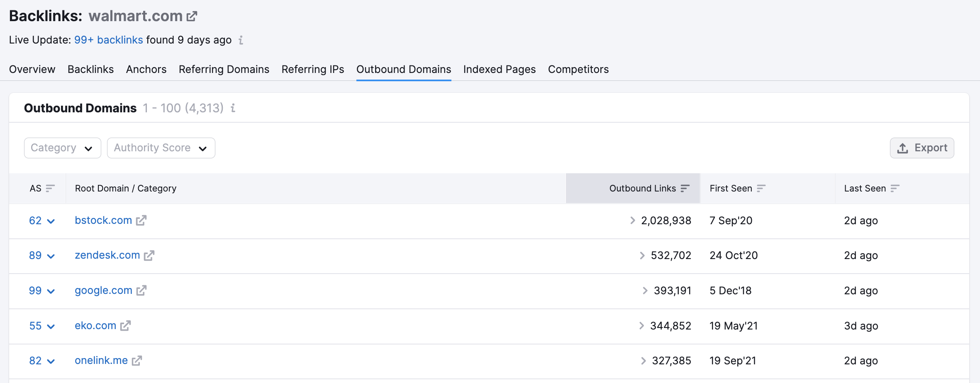Open eko.com via its external link icon
The height and width of the screenshot is (383, 980).
[x=125, y=326]
